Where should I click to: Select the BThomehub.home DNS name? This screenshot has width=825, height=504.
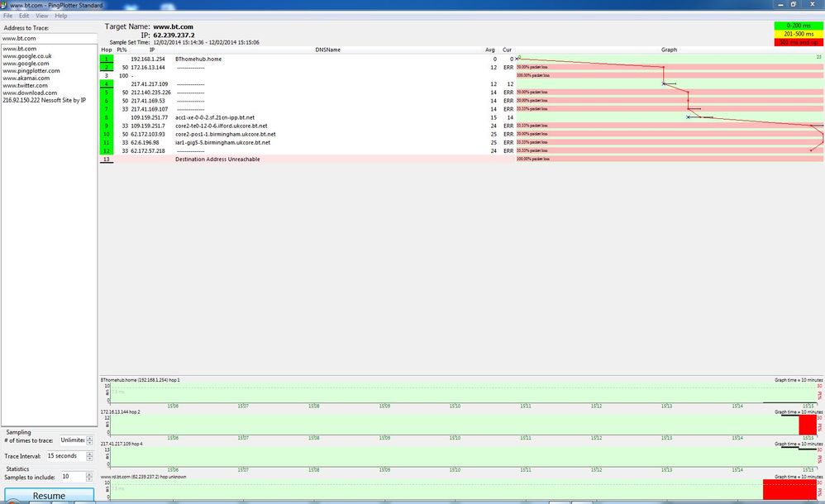click(x=198, y=59)
